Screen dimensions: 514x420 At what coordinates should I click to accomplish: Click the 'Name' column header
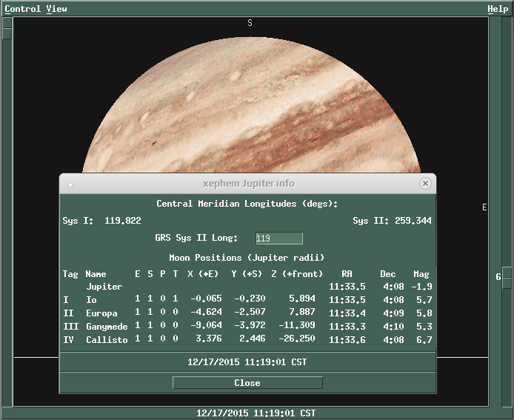[x=96, y=274]
